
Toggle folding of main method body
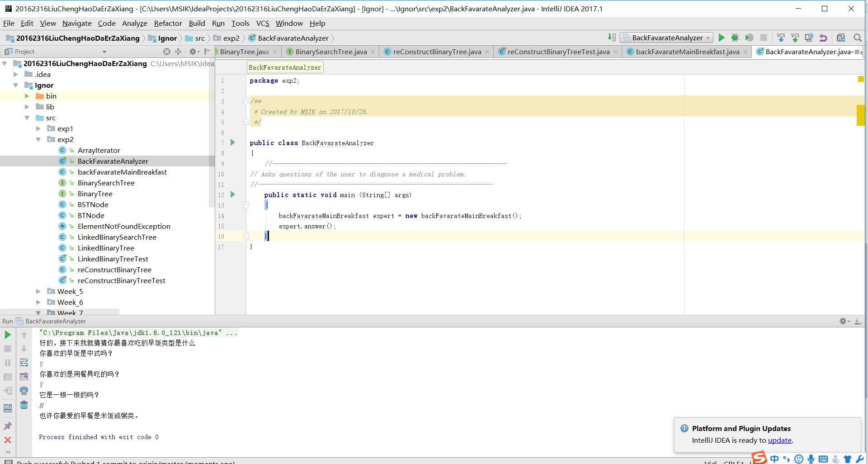click(x=246, y=205)
